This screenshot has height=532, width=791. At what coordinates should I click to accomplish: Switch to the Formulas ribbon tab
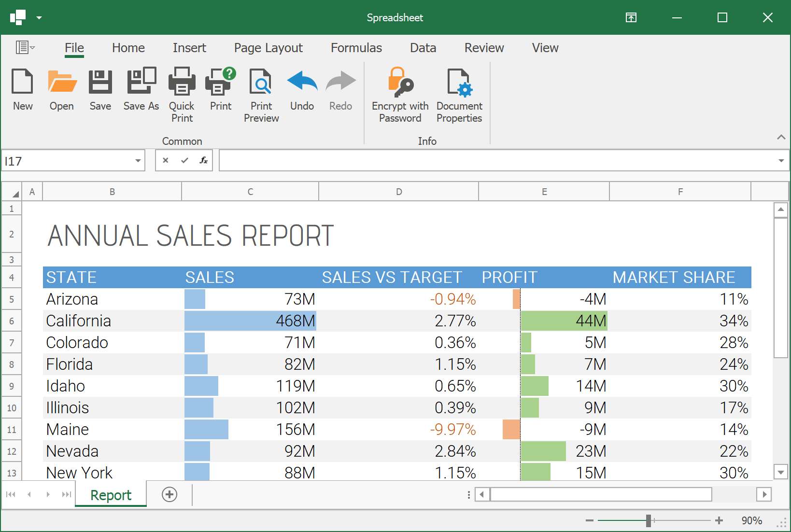(x=356, y=48)
